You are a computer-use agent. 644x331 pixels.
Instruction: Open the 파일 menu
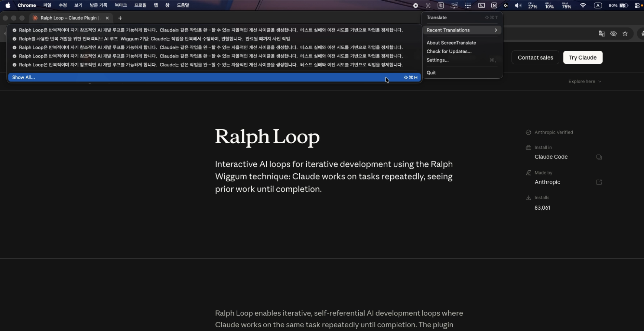pyautogui.click(x=47, y=6)
